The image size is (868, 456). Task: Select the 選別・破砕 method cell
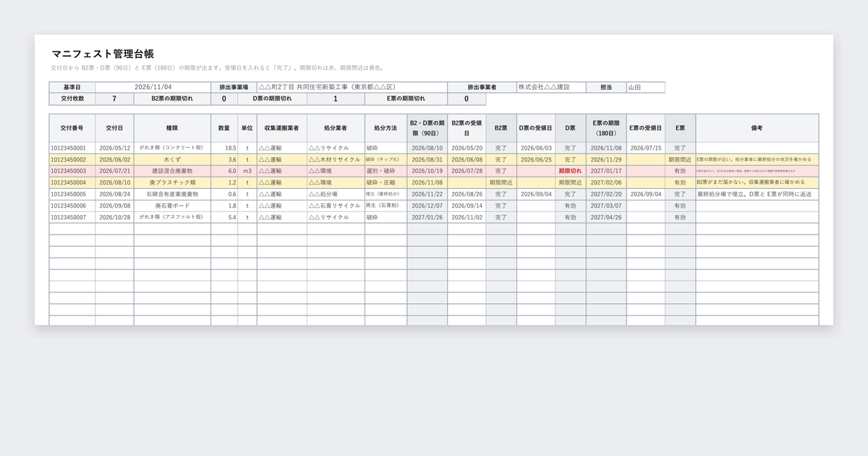tap(386, 172)
